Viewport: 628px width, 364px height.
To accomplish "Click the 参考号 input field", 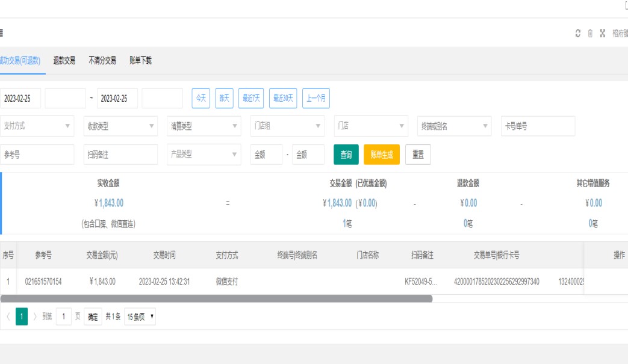I will (x=37, y=155).
